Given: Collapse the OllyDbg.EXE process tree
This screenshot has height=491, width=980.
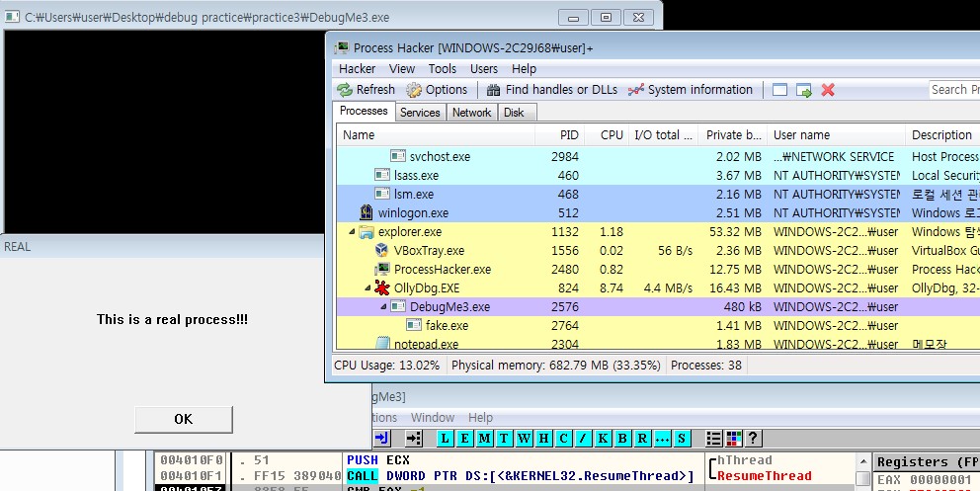Looking at the screenshot, I should point(367,287).
